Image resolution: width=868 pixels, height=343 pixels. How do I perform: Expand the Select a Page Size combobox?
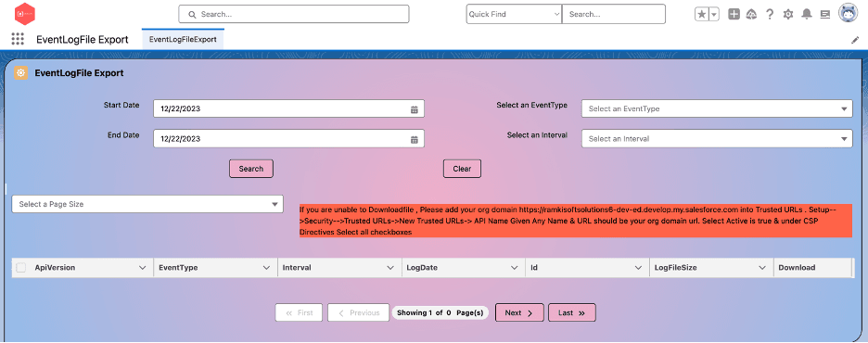click(147, 204)
